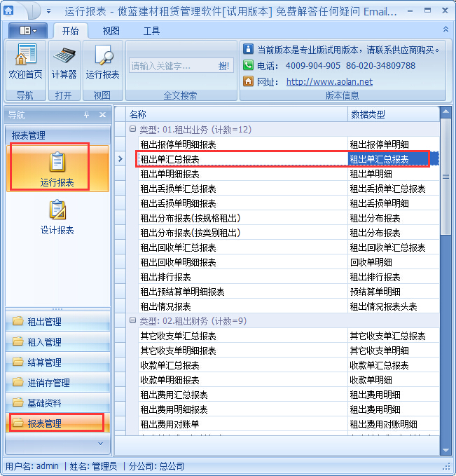Click the keyword search input field

tap(170, 66)
